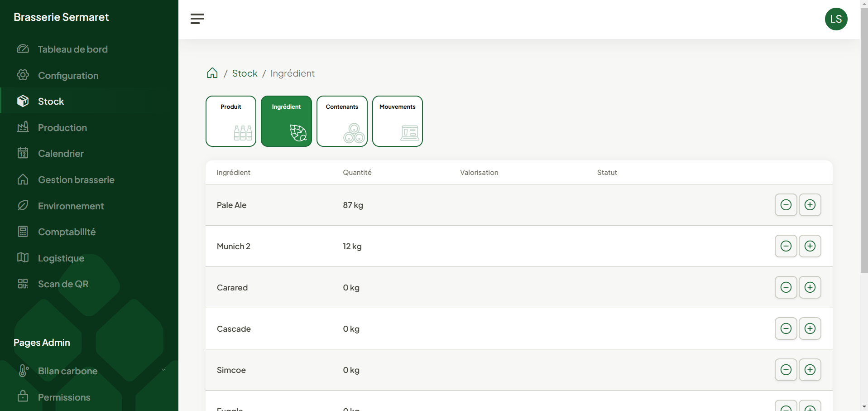Select the Contenants tab
The width and height of the screenshot is (868, 411).
[342, 121]
